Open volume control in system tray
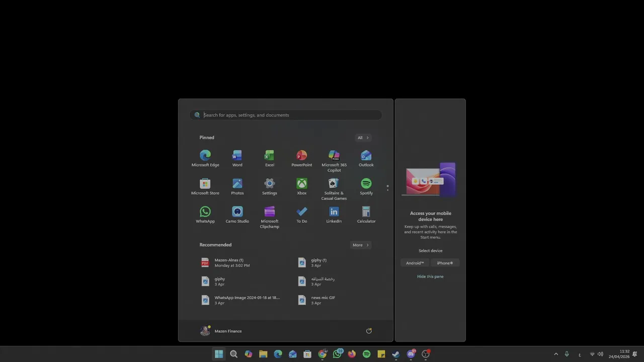644x362 pixels. click(x=600, y=354)
